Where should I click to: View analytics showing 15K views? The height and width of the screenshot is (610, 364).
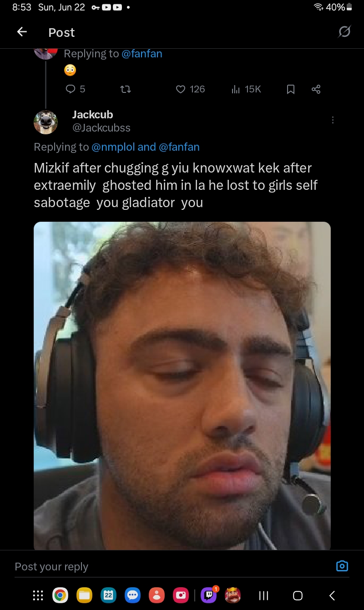click(x=246, y=89)
